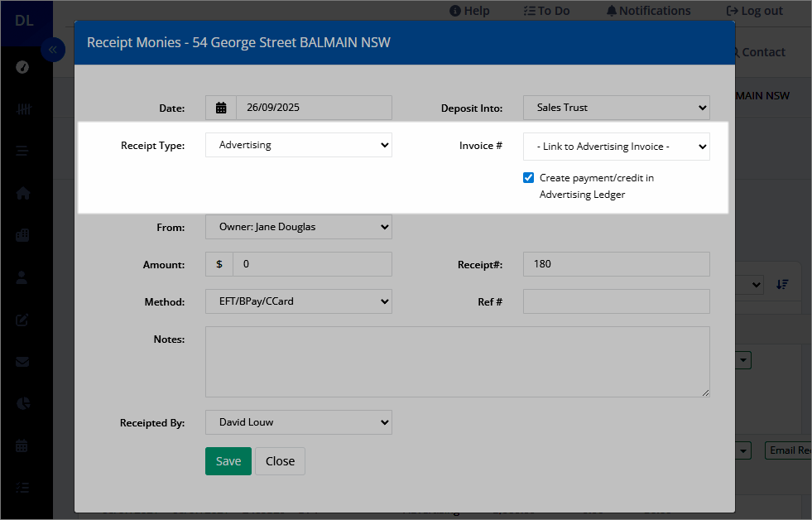This screenshot has height=520, width=812.
Task: Open the Receipt Type dropdown
Action: tap(299, 145)
